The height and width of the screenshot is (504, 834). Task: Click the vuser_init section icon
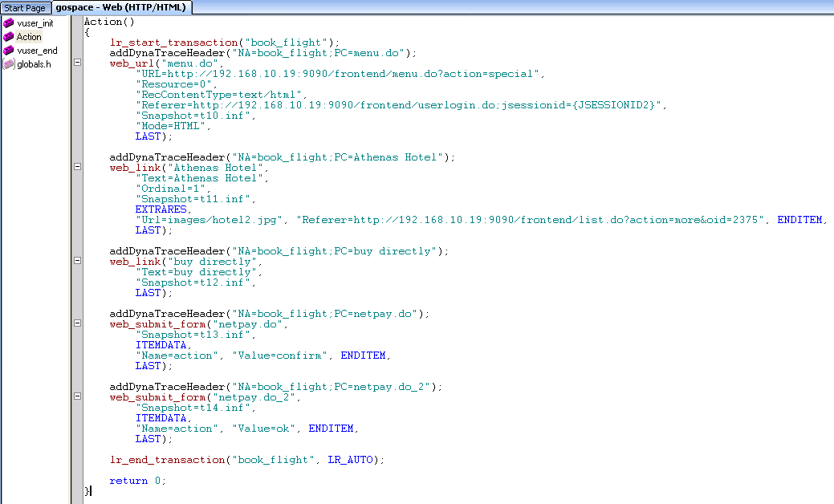pyautogui.click(x=9, y=22)
